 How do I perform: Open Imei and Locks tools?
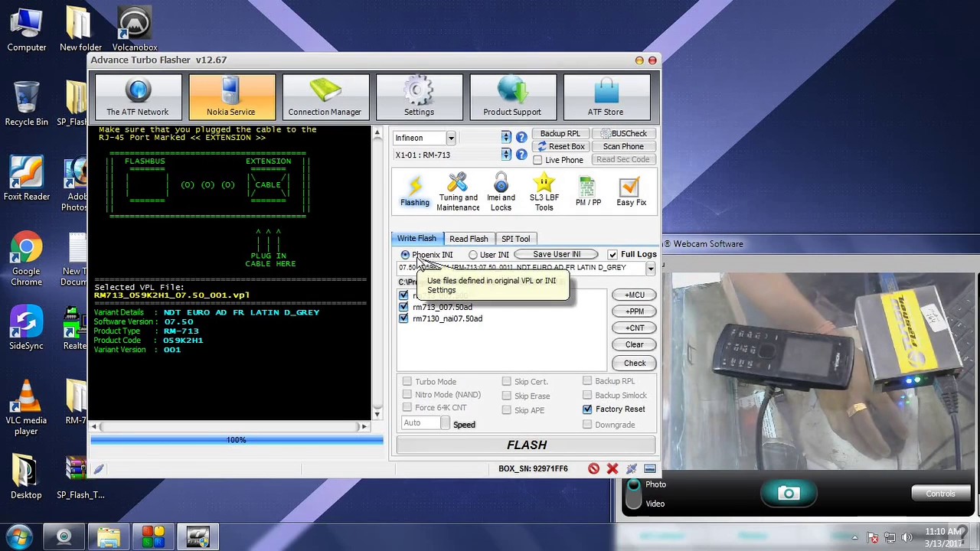[x=501, y=192]
